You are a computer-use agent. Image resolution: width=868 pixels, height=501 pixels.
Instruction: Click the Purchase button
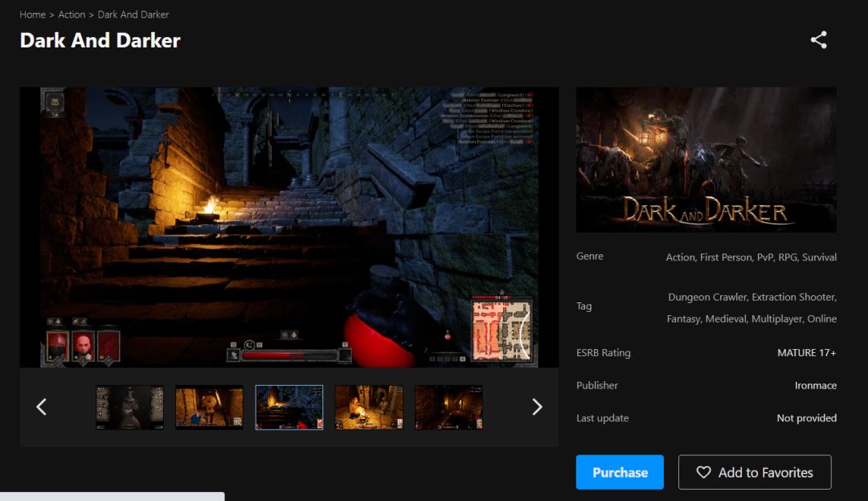click(620, 472)
